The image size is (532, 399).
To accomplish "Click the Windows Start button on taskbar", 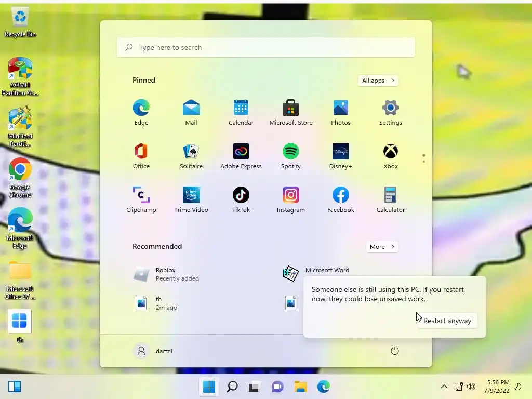I will pyautogui.click(x=209, y=387).
